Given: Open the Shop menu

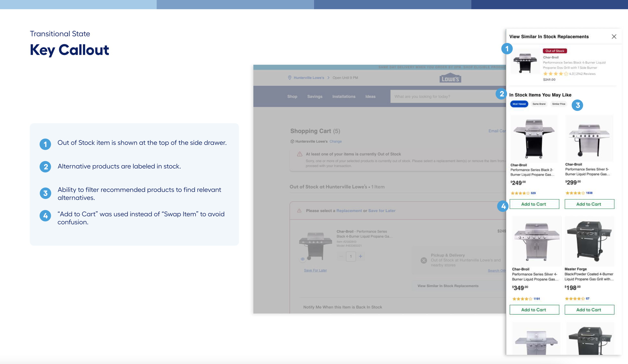Looking at the screenshot, I should pyautogui.click(x=292, y=96).
